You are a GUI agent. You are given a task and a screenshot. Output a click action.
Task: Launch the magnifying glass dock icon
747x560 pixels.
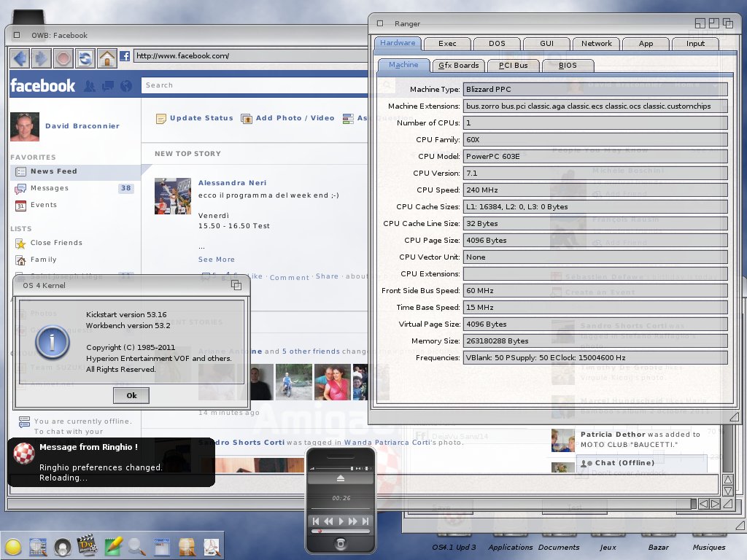(137, 547)
